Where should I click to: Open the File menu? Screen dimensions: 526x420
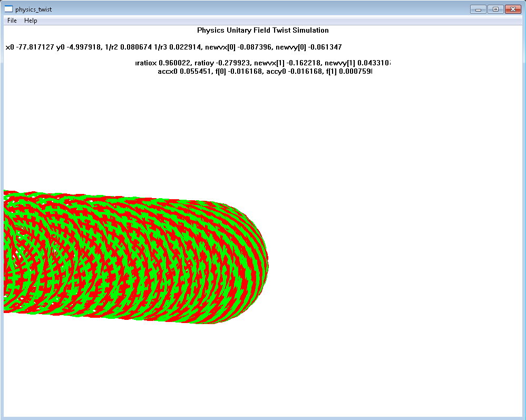coord(12,21)
